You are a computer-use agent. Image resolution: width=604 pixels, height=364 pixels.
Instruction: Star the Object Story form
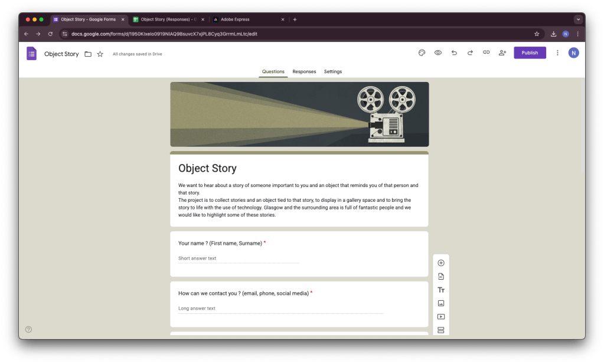tap(100, 54)
